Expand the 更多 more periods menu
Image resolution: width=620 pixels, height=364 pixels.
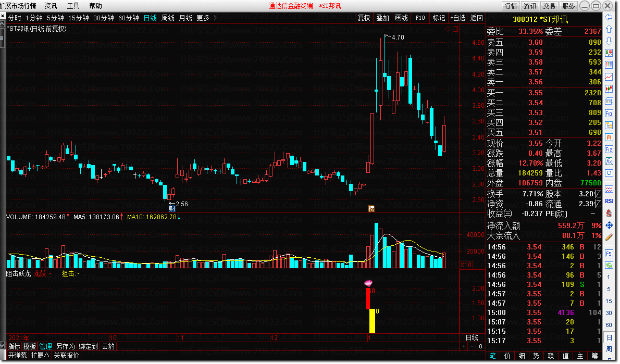click(206, 18)
